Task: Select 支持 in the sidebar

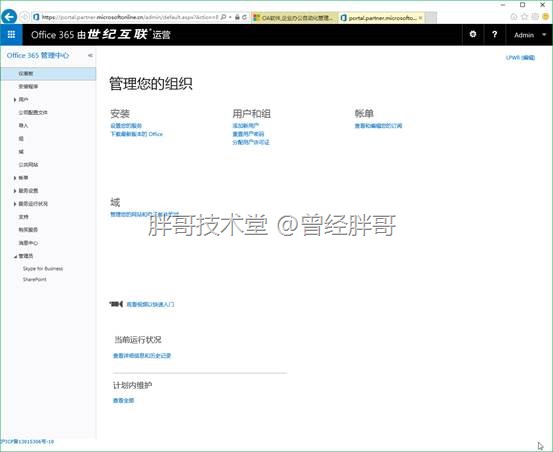Action: pos(24,217)
